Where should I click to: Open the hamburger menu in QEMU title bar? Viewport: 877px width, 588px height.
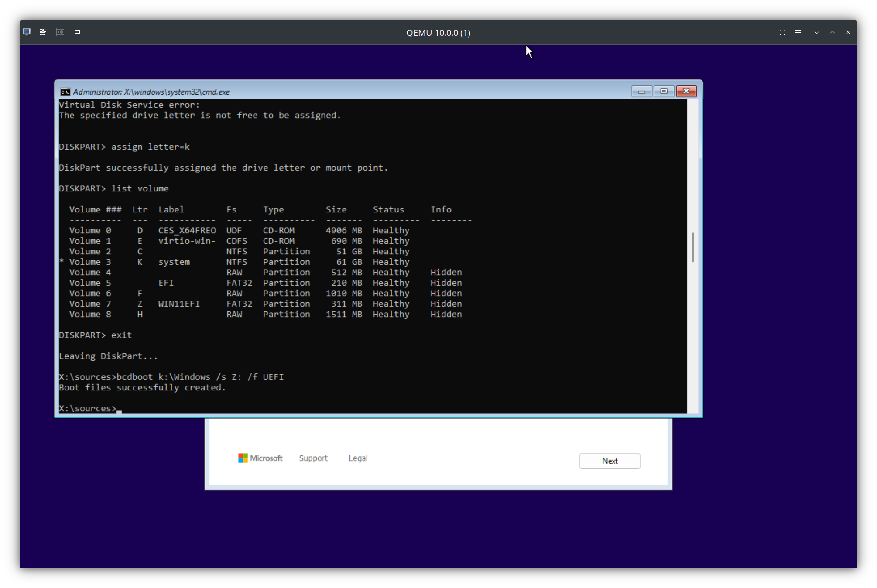pyautogui.click(x=798, y=32)
